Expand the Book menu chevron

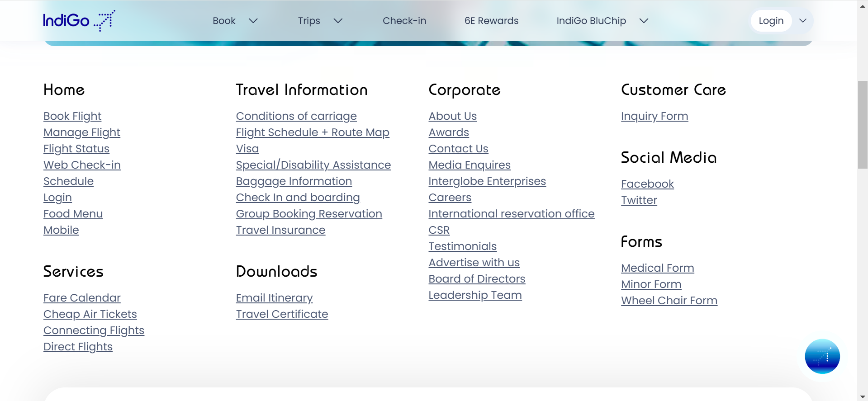tap(253, 21)
